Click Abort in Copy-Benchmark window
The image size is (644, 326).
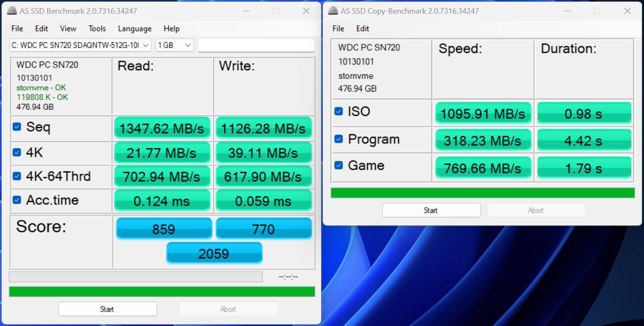click(536, 210)
